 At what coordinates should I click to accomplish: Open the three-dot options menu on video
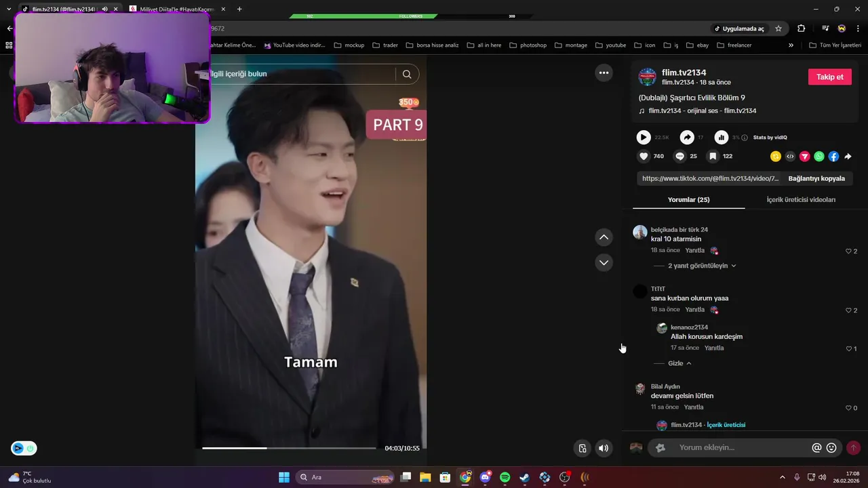click(604, 73)
